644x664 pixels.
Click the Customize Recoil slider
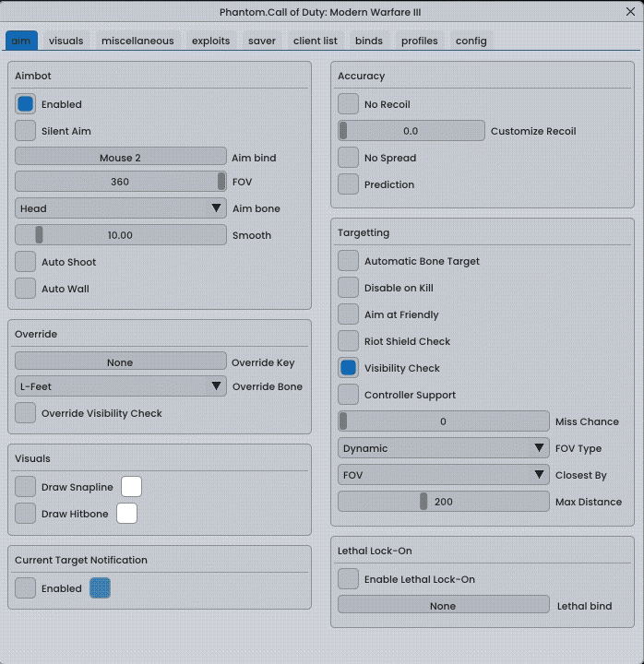point(411,131)
